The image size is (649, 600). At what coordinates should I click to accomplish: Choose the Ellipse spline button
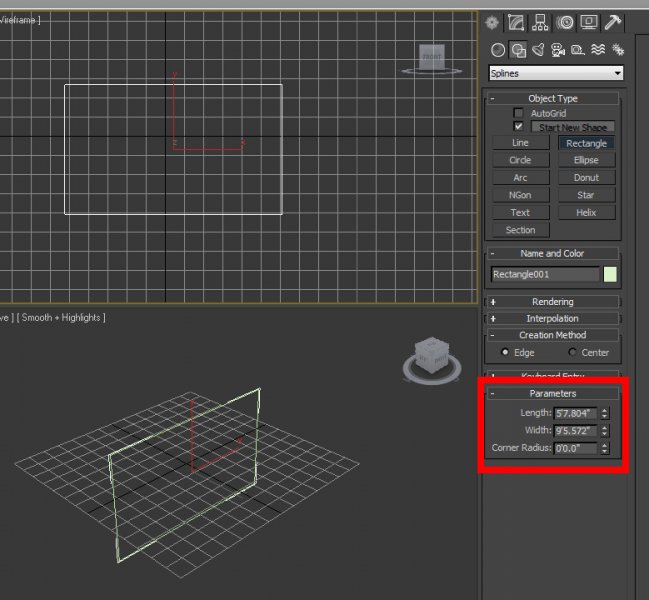pos(587,160)
